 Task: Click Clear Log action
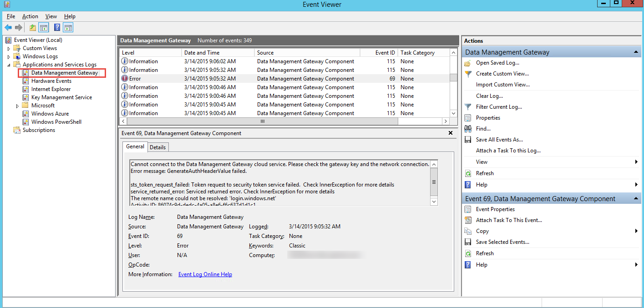(489, 96)
